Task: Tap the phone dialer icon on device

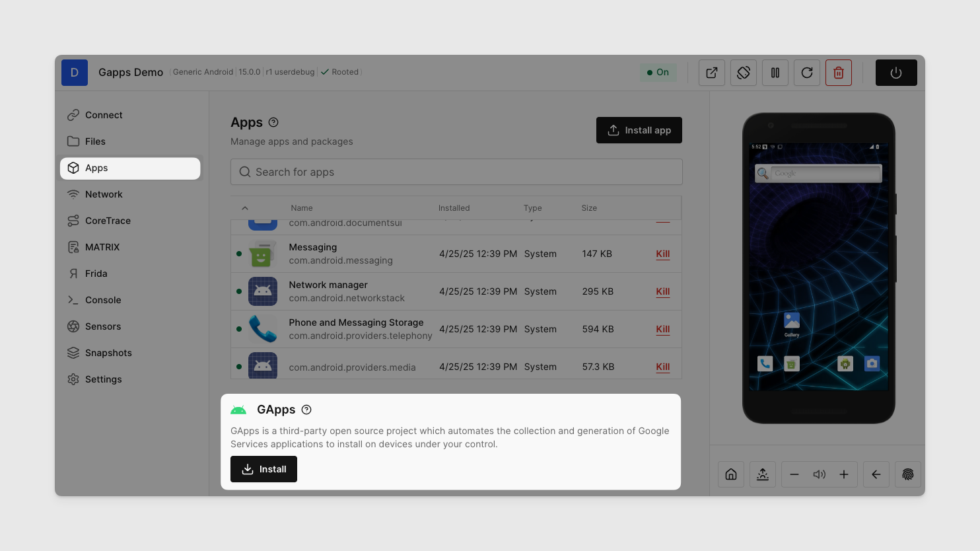Action: (765, 363)
